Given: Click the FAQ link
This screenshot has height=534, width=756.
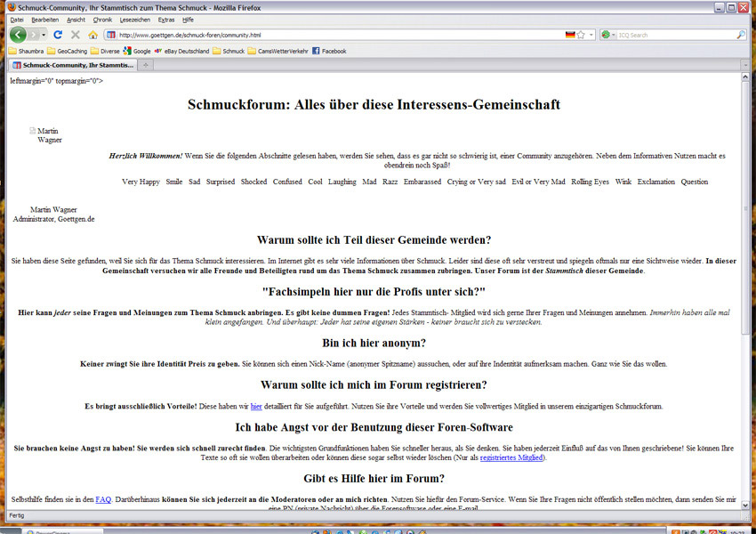Looking at the screenshot, I should coord(103,499).
